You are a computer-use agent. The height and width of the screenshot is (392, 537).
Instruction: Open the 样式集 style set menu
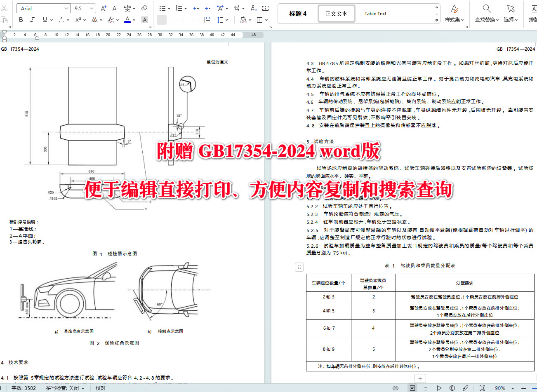(454, 14)
